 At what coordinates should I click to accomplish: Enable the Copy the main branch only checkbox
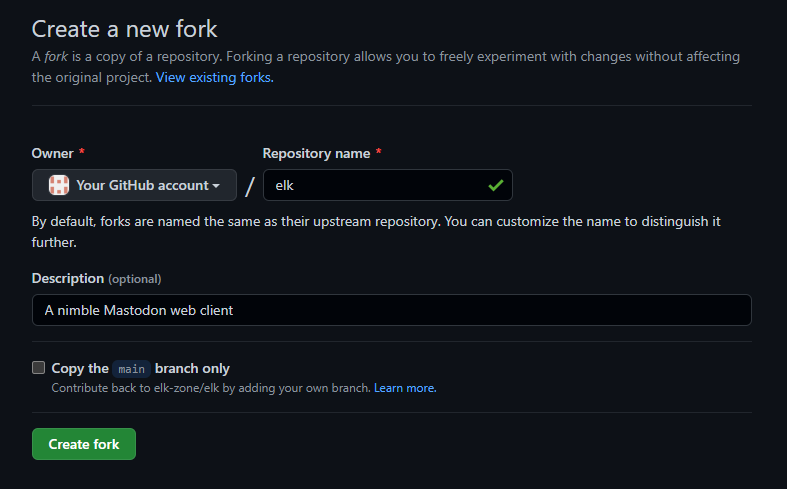coord(39,368)
